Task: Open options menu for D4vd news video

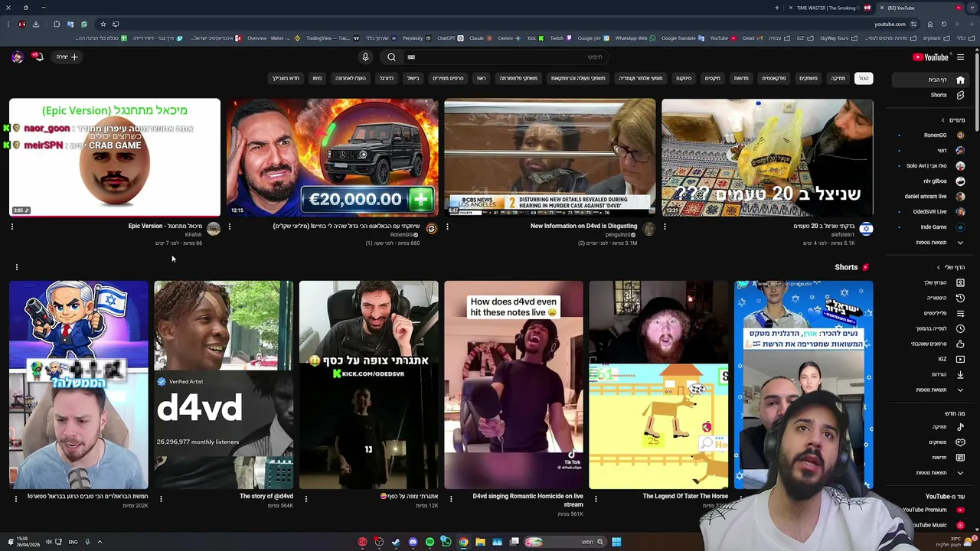Action: (447, 227)
